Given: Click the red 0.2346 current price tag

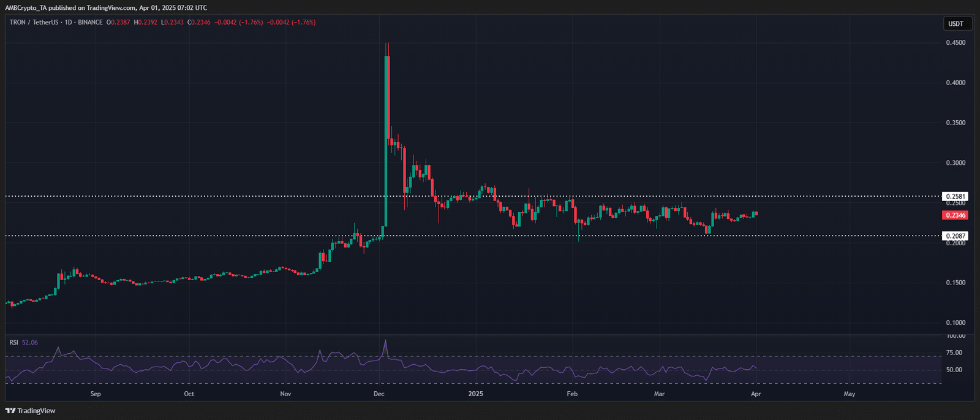Looking at the screenshot, I should tap(956, 215).
